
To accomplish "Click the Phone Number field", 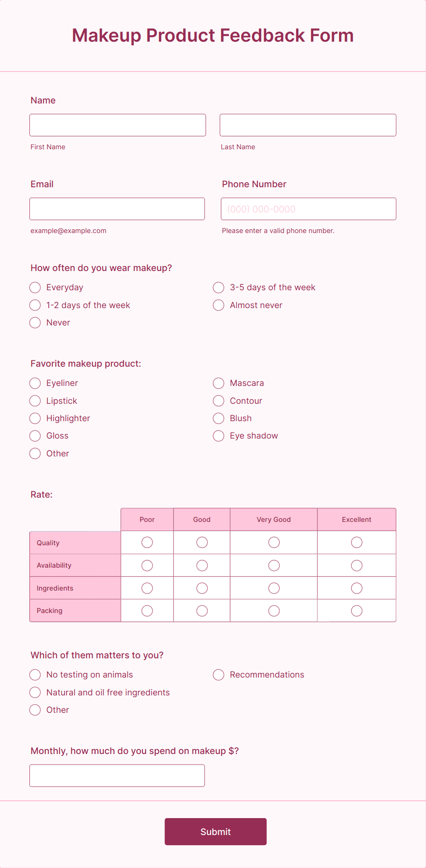I will tap(309, 209).
